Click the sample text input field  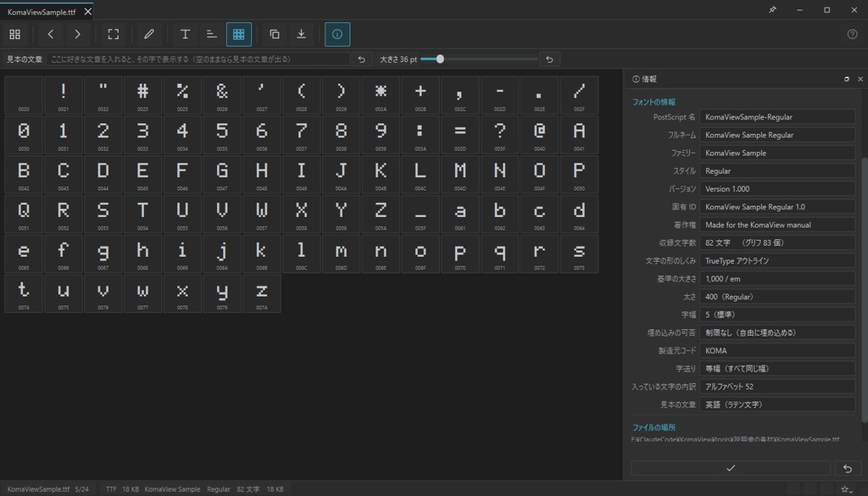(x=198, y=59)
